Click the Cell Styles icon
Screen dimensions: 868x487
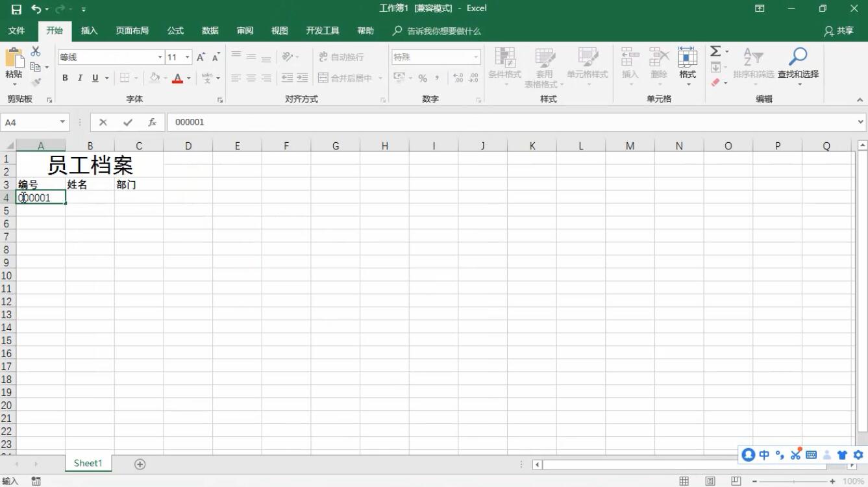click(x=588, y=58)
